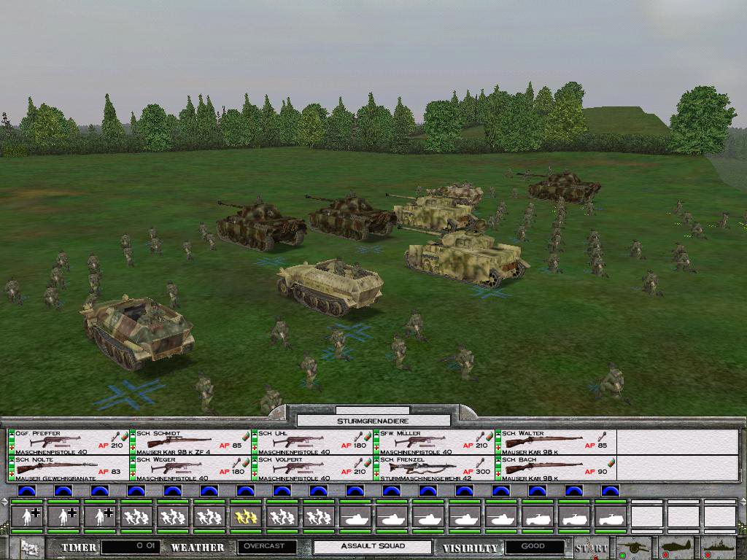Click Sch. Schmidt's egg grenade icon
Screen dimensions: 747x560
(x=246, y=436)
